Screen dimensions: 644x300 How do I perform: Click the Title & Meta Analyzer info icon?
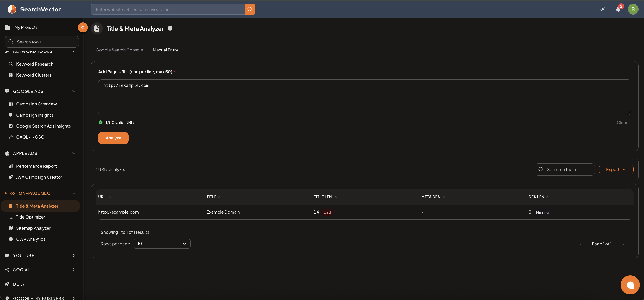tap(170, 28)
